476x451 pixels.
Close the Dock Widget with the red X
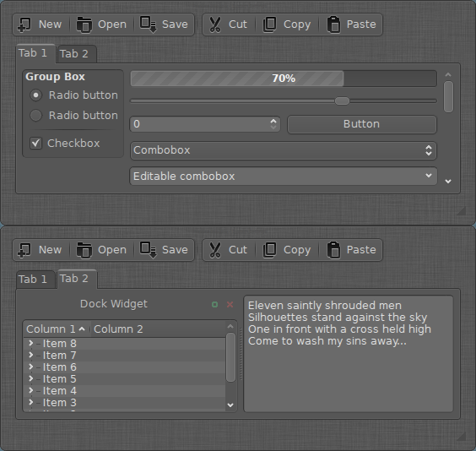[x=230, y=304]
